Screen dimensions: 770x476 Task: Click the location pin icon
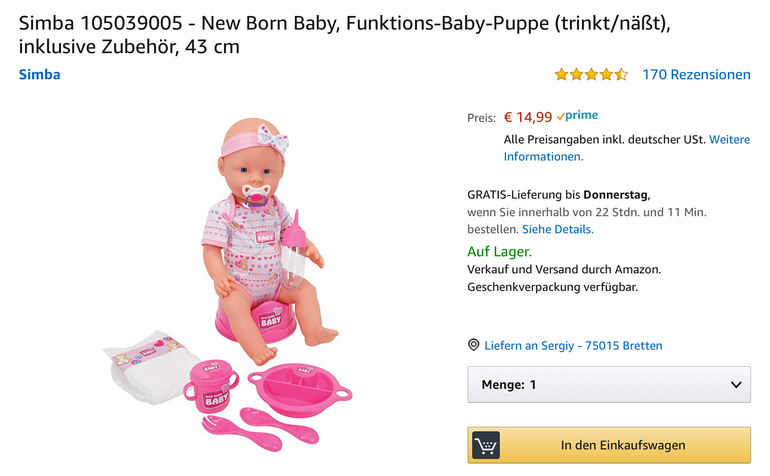[x=474, y=345]
